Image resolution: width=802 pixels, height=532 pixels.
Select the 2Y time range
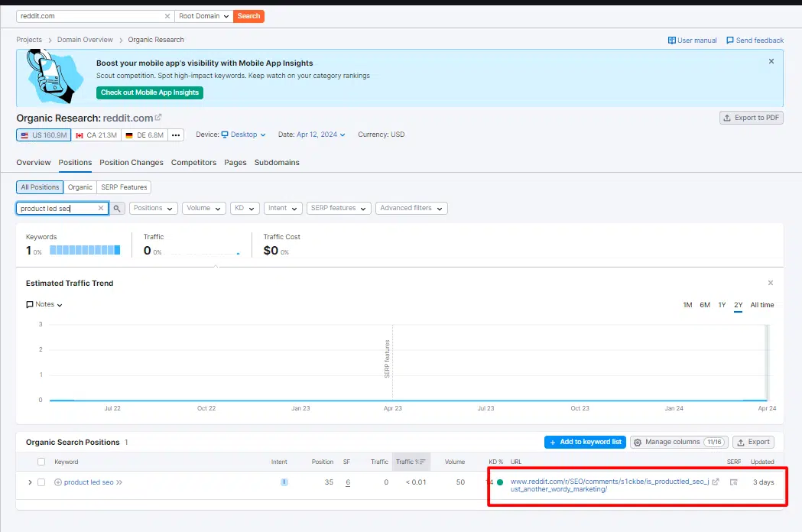pos(738,305)
